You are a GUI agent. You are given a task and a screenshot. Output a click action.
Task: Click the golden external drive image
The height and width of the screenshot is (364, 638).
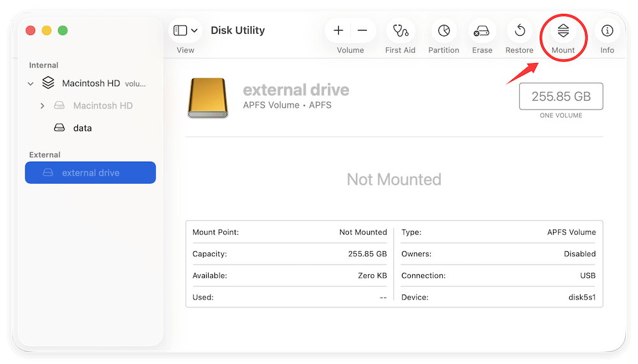point(208,98)
